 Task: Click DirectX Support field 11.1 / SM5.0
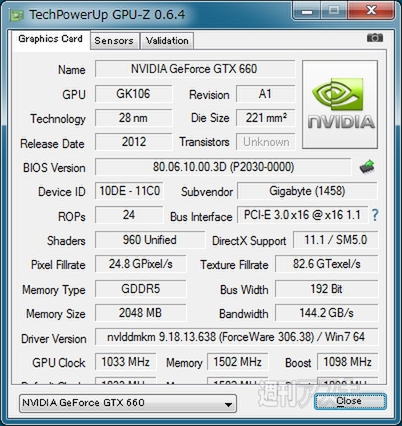336,240
